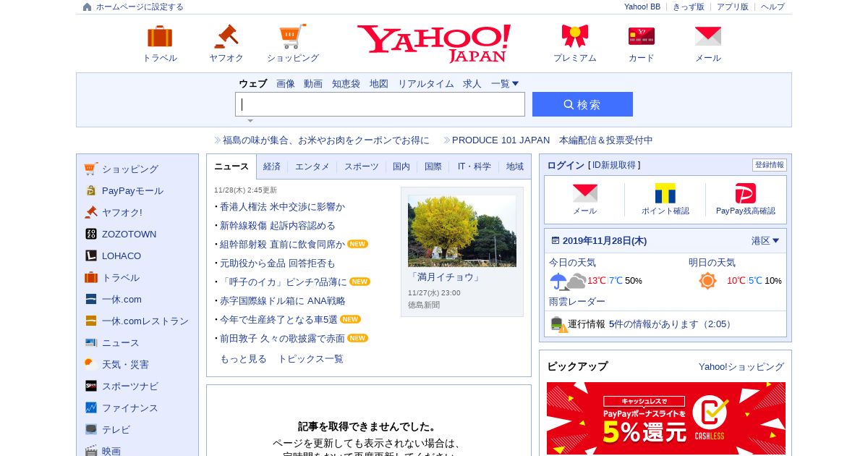Click today's umbrella and cloud weather icon
Image resolution: width=868 pixels, height=456 pixels.
tap(568, 281)
